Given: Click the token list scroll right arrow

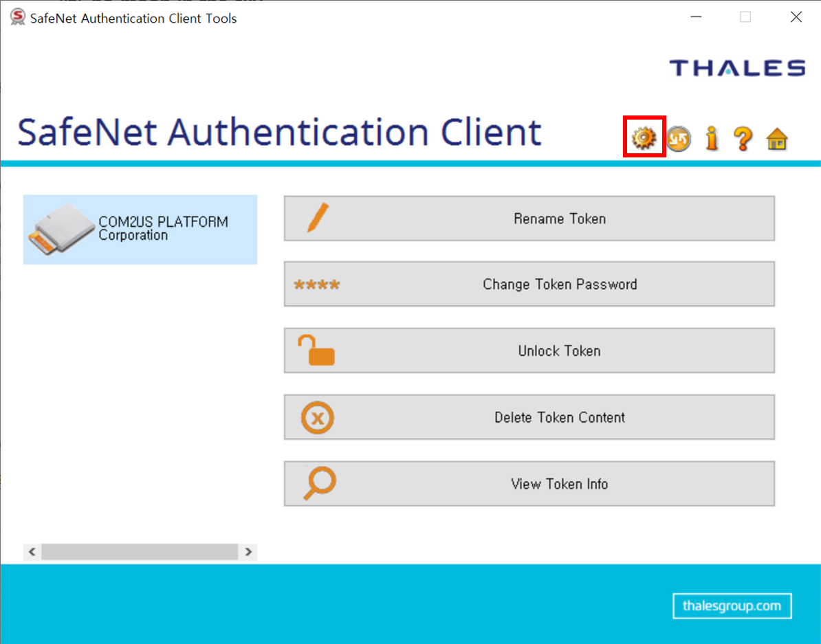Looking at the screenshot, I should 248,551.
